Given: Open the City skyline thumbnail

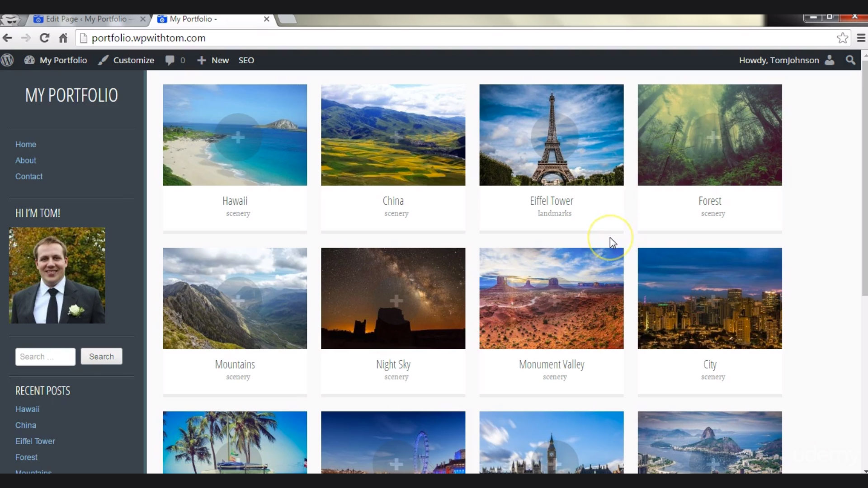Looking at the screenshot, I should coord(709,298).
